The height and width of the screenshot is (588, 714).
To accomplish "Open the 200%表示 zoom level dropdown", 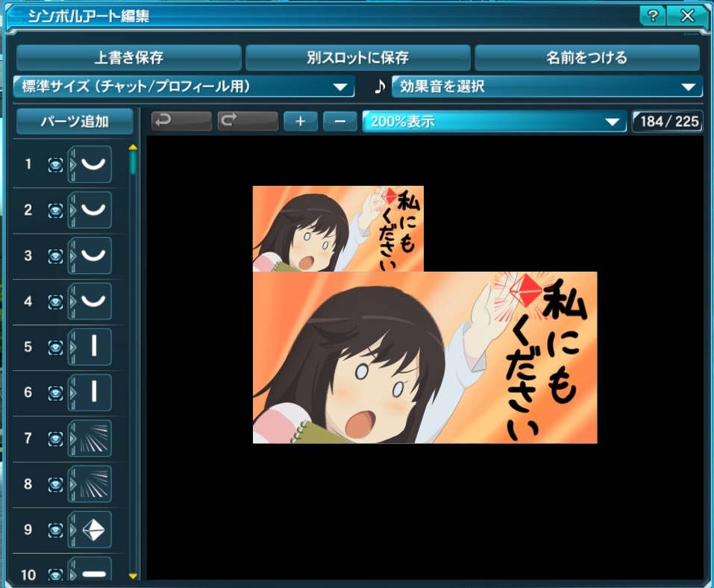I will (495, 121).
